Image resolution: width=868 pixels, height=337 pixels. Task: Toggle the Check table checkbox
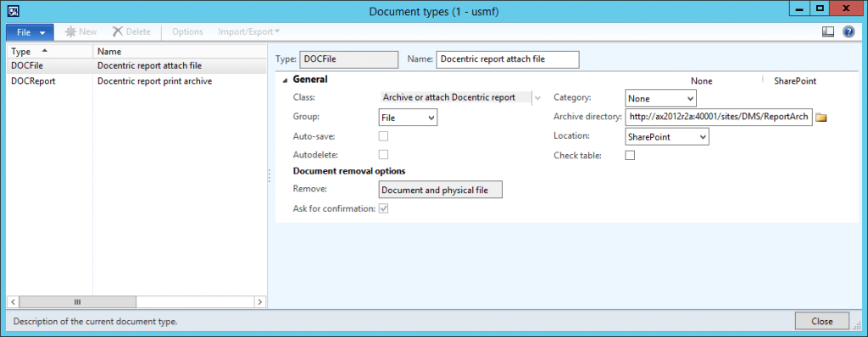(x=630, y=156)
